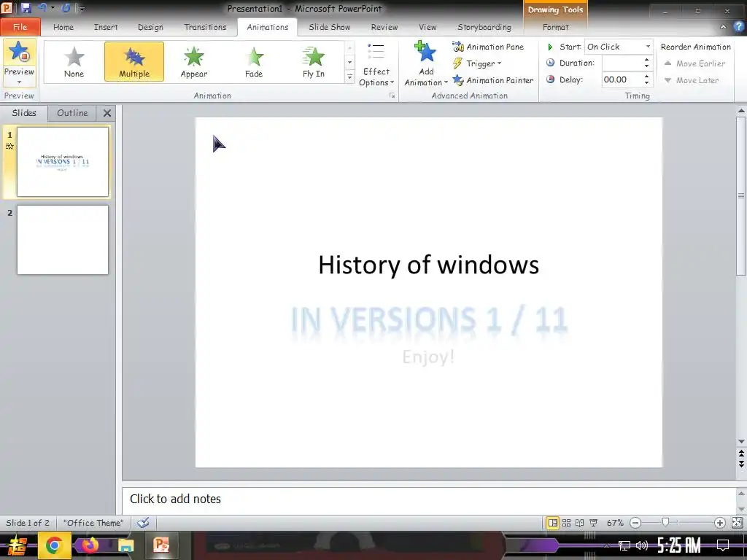Zoom in with the plus button

(720, 523)
